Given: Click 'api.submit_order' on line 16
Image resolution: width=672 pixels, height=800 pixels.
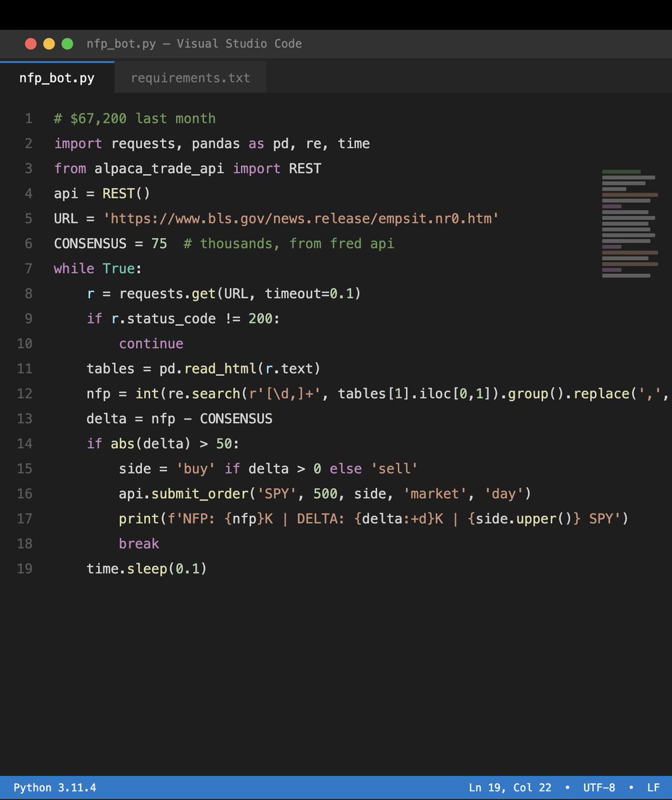Looking at the screenshot, I should coord(183,493).
